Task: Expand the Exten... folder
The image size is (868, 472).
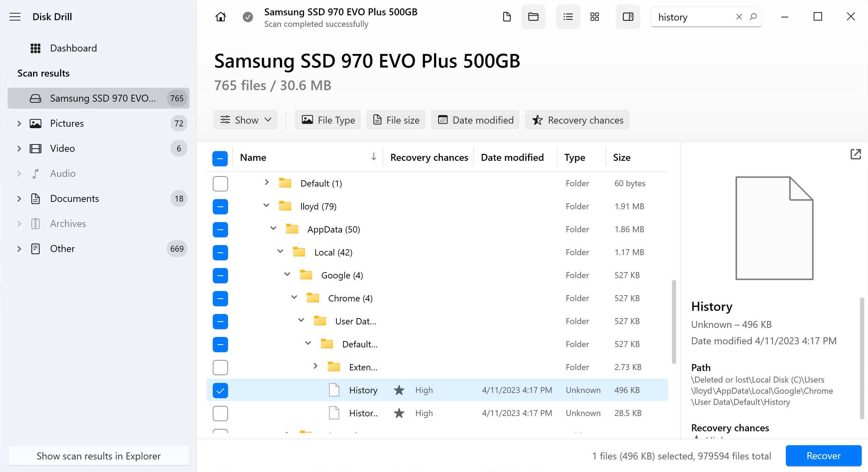Action: 315,366
